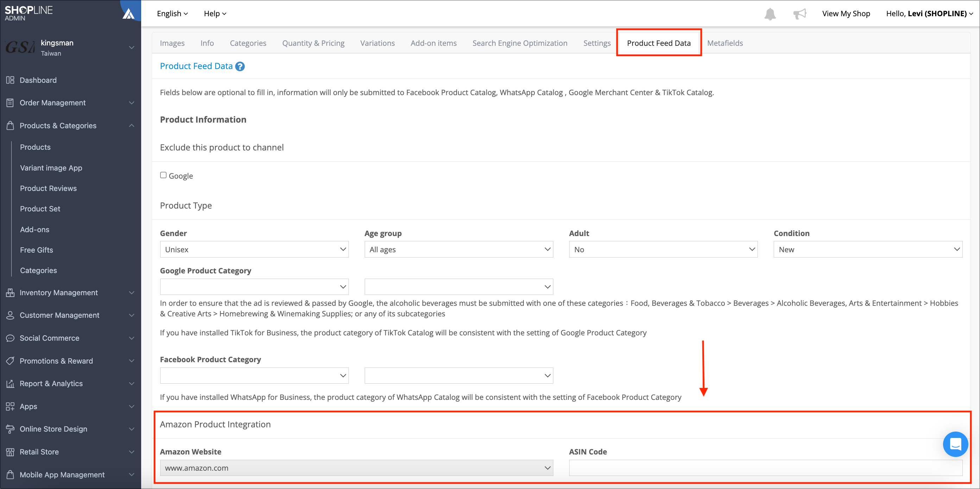The image size is (980, 489).
Task: Click the triangular logo badge at top
Action: click(x=128, y=14)
